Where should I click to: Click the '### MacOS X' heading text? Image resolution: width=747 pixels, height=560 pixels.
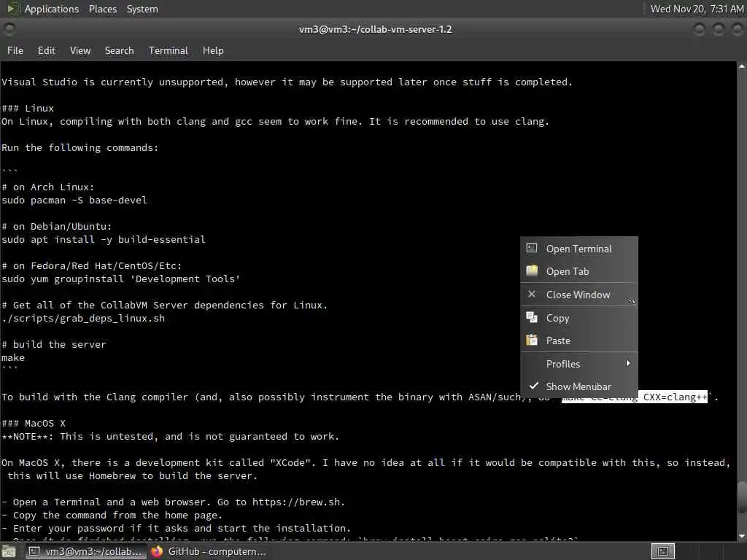pos(34,424)
